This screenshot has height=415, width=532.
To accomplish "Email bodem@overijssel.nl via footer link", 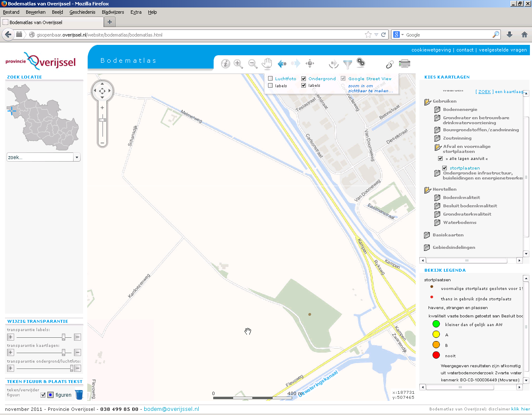I will (171, 409).
